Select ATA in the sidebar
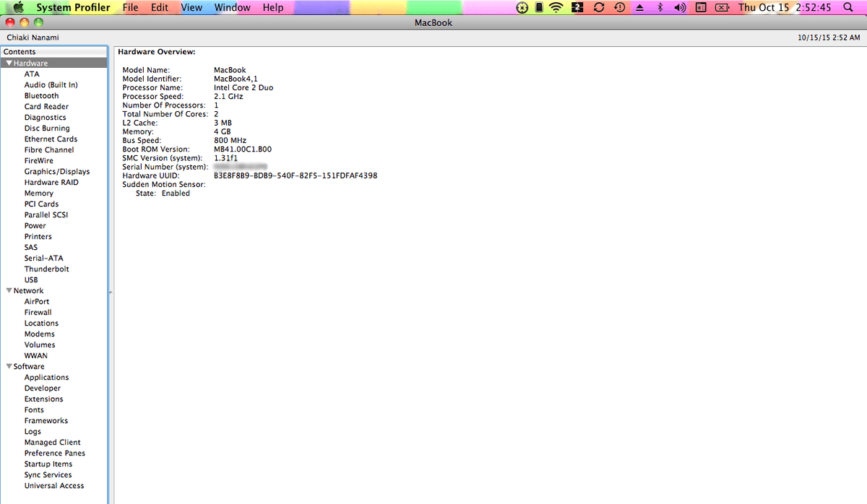This screenshot has height=504, width=867. (32, 74)
